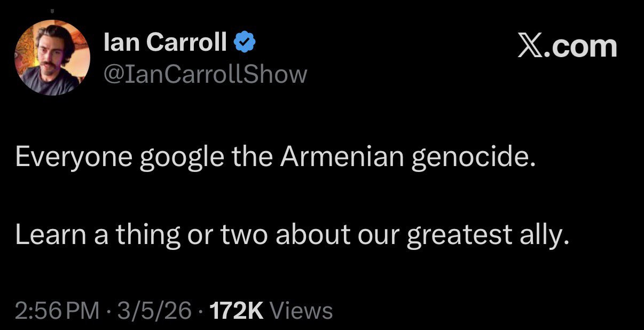This screenshot has height=330, width=644.
Task: Click the blue verified checkmark badge
Action: [244, 42]
